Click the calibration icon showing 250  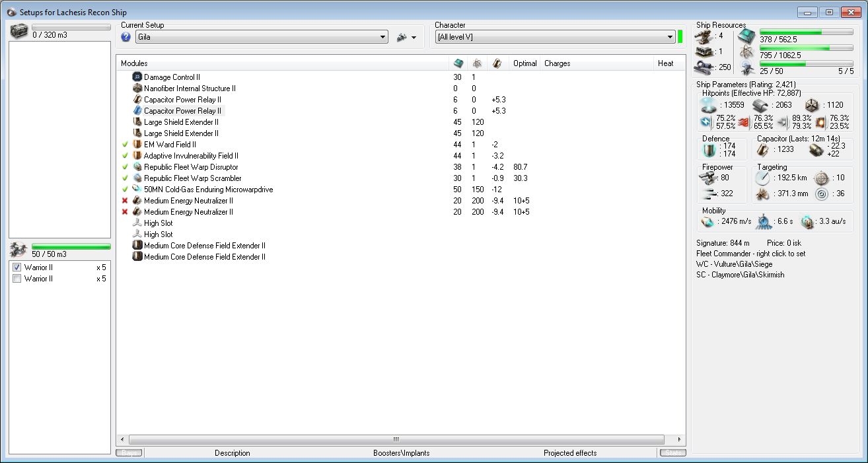704,67
